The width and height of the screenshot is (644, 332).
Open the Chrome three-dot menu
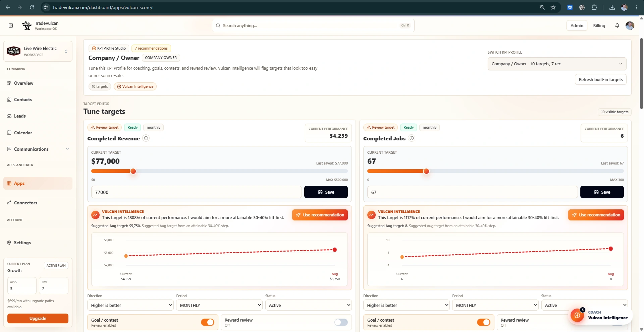(x=636, y=7)
